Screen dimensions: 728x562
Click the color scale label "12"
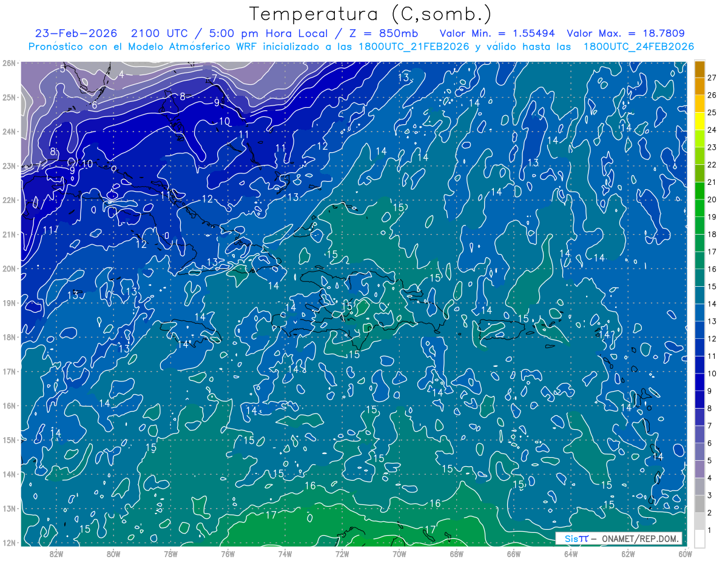(712, 338)
